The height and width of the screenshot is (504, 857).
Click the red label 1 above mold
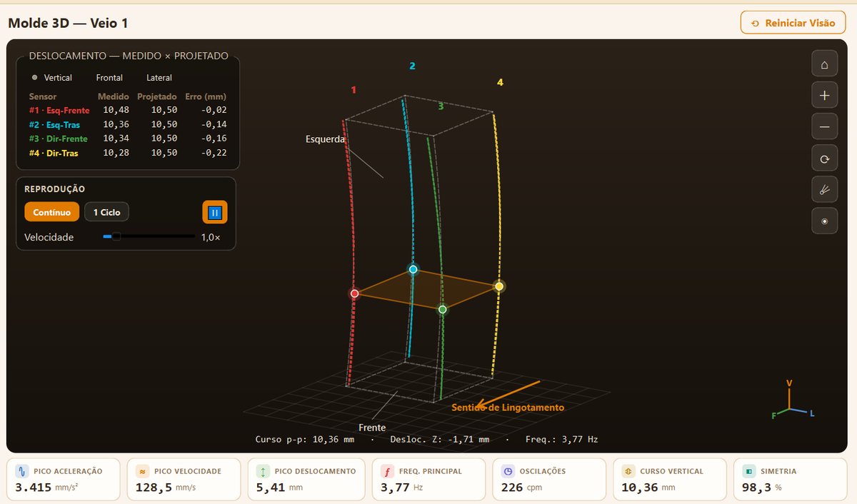[x=354, y=90]
